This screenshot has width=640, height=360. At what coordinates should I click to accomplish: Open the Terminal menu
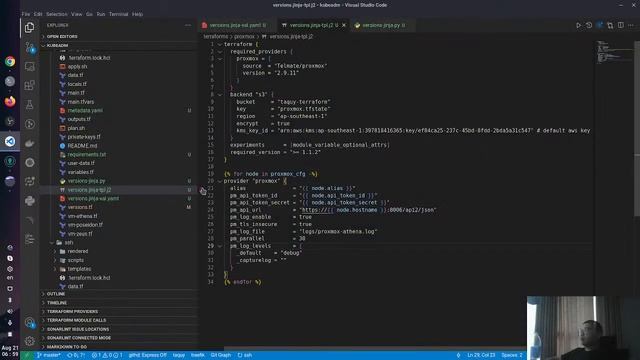coord(118,14)
